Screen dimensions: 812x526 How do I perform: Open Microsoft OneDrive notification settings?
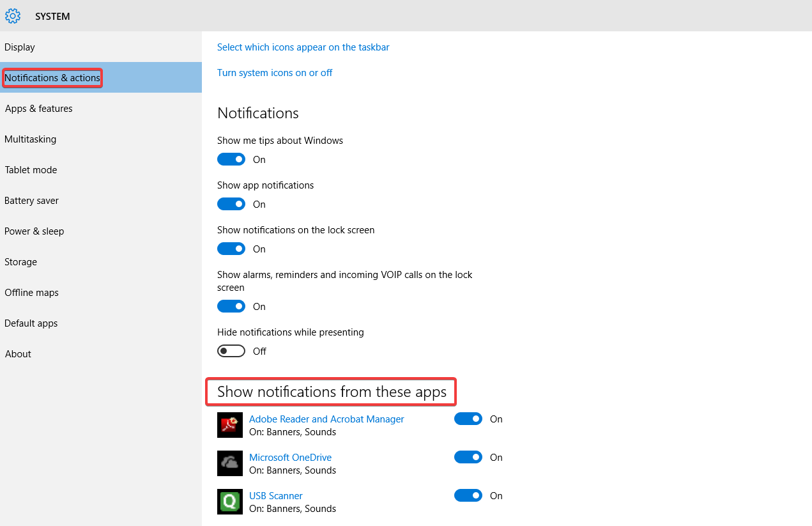290,457
